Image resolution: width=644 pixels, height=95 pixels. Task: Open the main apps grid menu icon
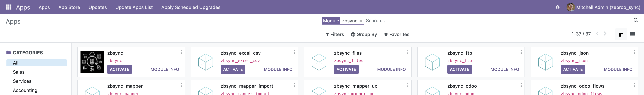9,7
